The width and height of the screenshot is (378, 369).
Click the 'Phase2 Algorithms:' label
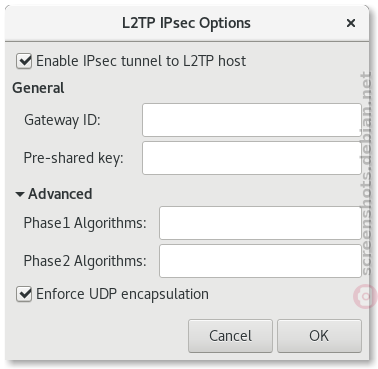[x=85, y=261]
